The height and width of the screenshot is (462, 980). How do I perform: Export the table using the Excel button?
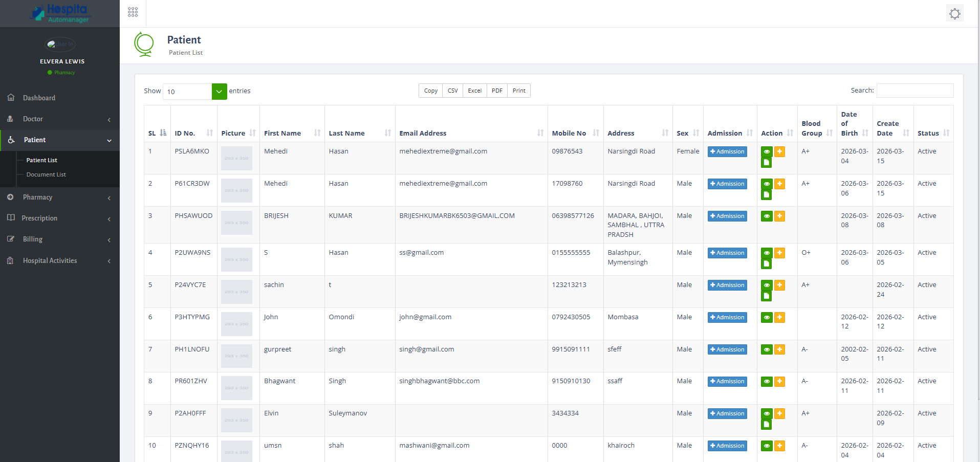click(474, 91)
